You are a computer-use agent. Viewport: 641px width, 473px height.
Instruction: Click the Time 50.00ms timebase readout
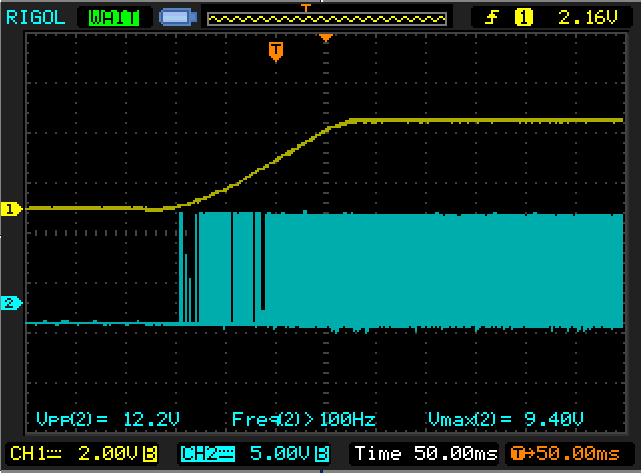click(x=426, y=453)
